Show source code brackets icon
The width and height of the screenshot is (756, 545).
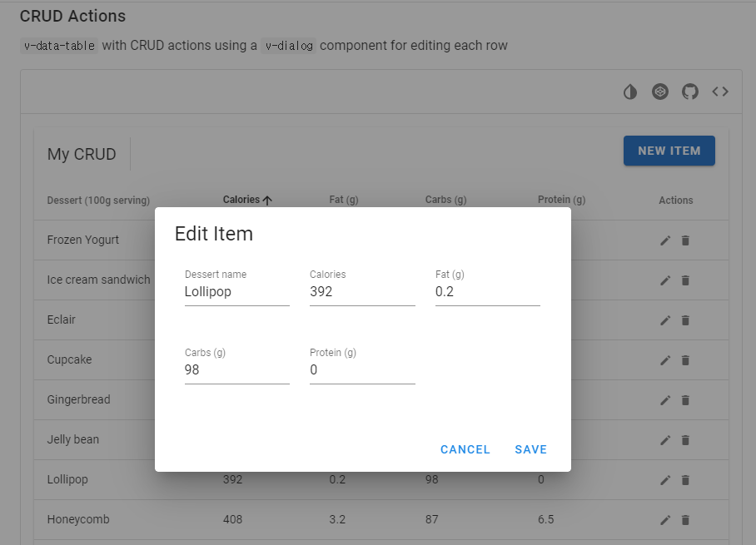720,92
